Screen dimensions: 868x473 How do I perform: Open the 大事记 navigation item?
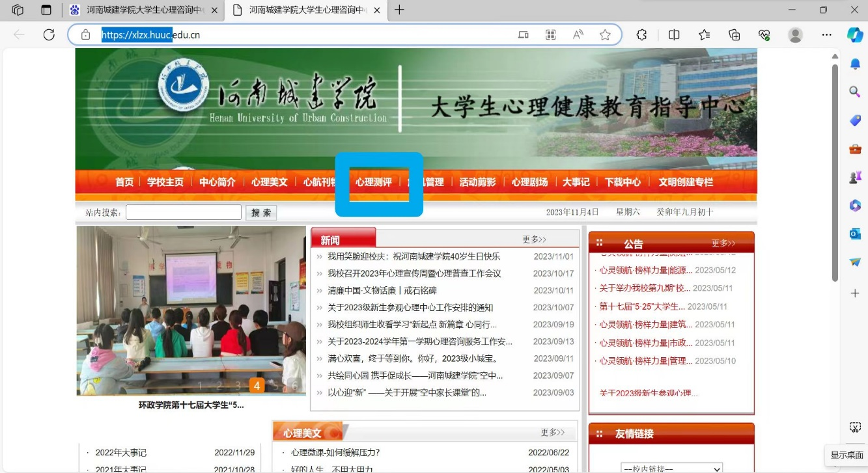pyautogui.click(x=576, y=182)
